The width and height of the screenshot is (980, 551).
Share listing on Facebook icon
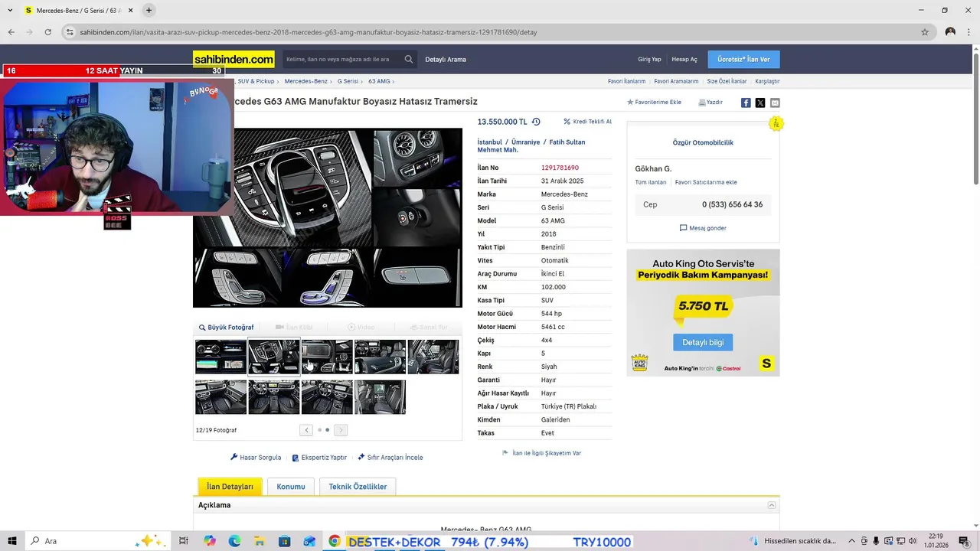click(x=746, y=103)
